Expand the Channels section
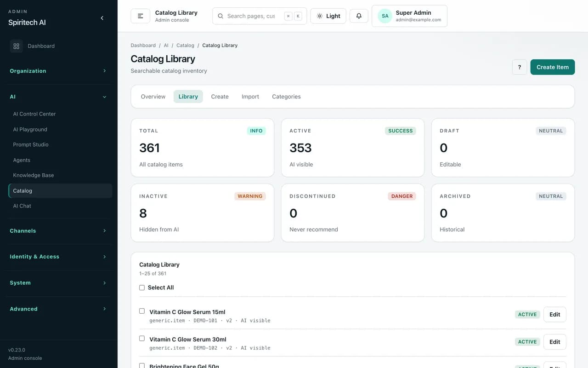The width and height of the screenshot is (588, 368). [x=59, y=230]
